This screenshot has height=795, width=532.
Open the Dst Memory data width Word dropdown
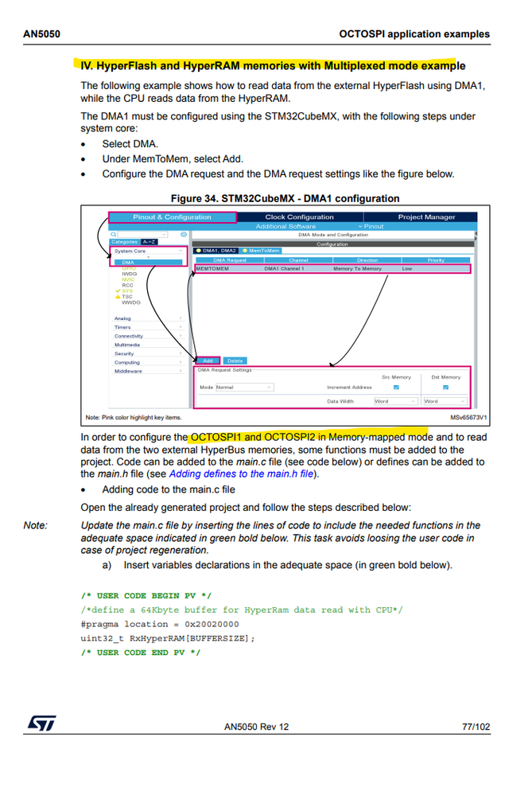tap(445, 401)
